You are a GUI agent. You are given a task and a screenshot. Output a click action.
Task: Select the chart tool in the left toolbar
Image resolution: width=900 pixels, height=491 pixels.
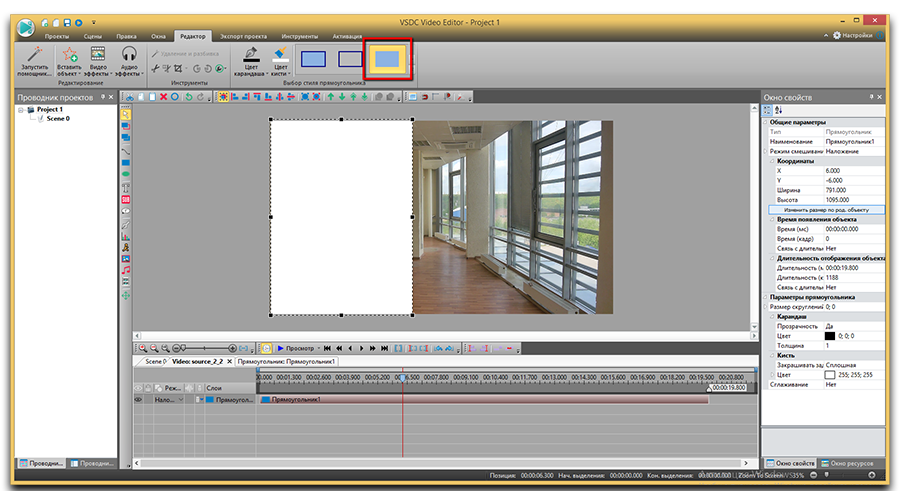(126, 235)
